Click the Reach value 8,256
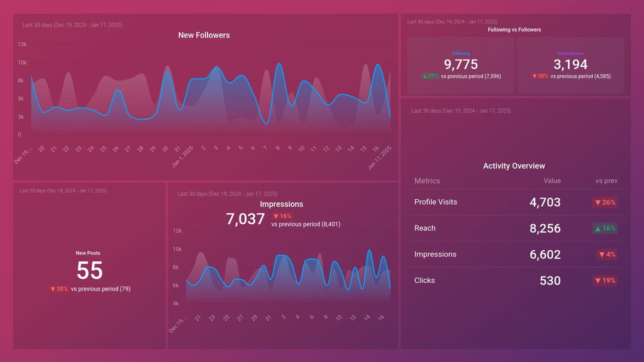The image size is (644, 362). pos(545,229)
